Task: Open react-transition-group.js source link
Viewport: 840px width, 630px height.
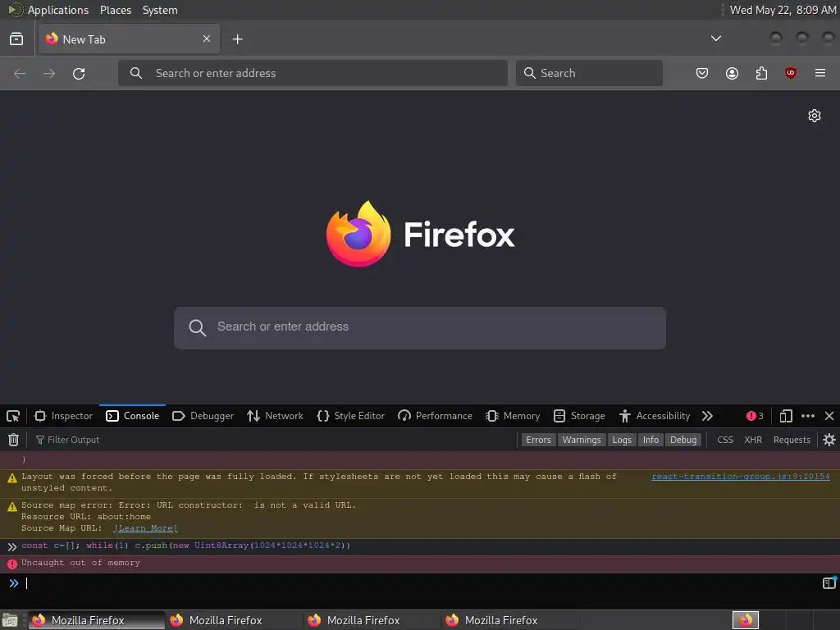Action: point(741,477)
